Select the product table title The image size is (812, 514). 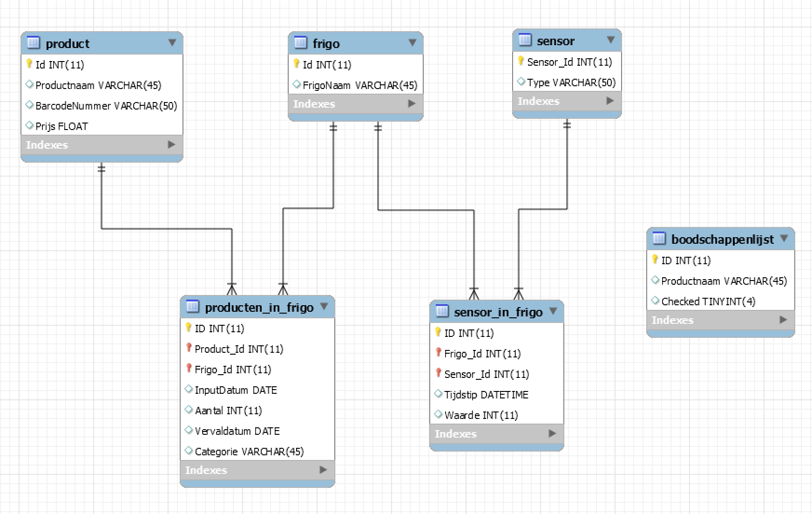(x=68, y=44)
